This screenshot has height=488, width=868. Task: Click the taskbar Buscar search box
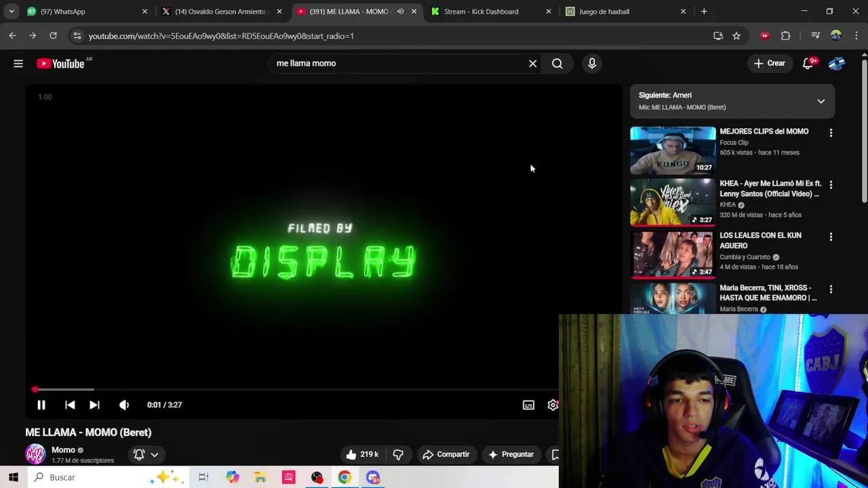click(108, 477)
